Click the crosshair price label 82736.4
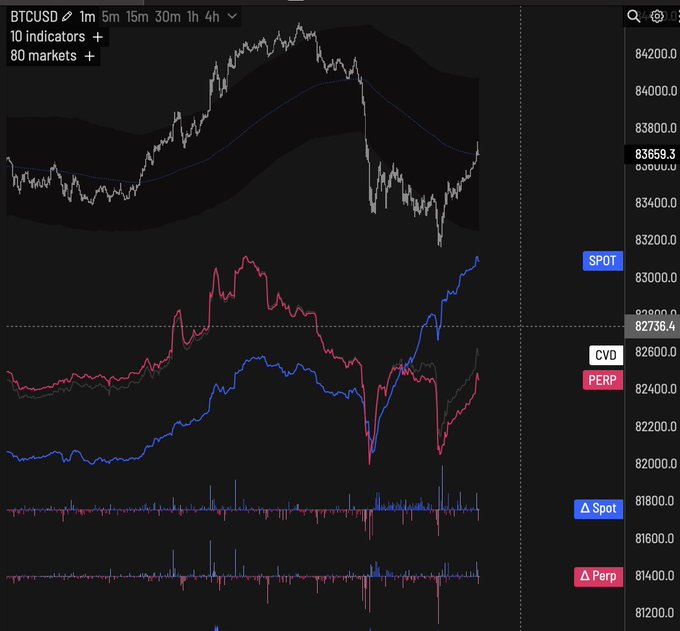The image size is (680, 631). (x=654, y=326)
